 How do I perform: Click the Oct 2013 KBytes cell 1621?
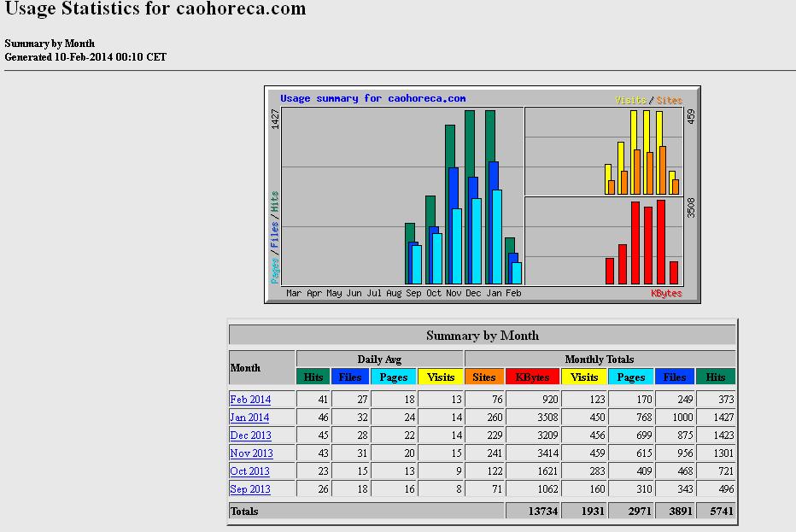tap(533, 471)
